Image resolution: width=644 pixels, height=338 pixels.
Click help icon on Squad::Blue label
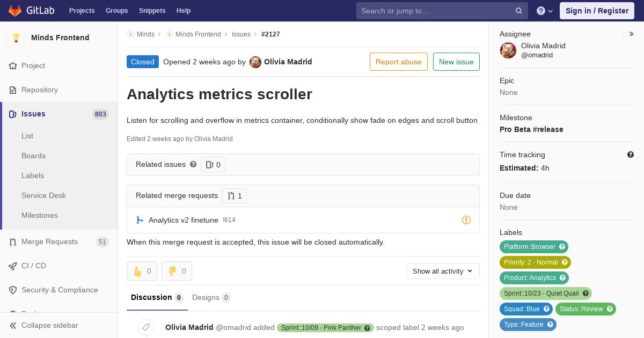click(x=546, y=309)
